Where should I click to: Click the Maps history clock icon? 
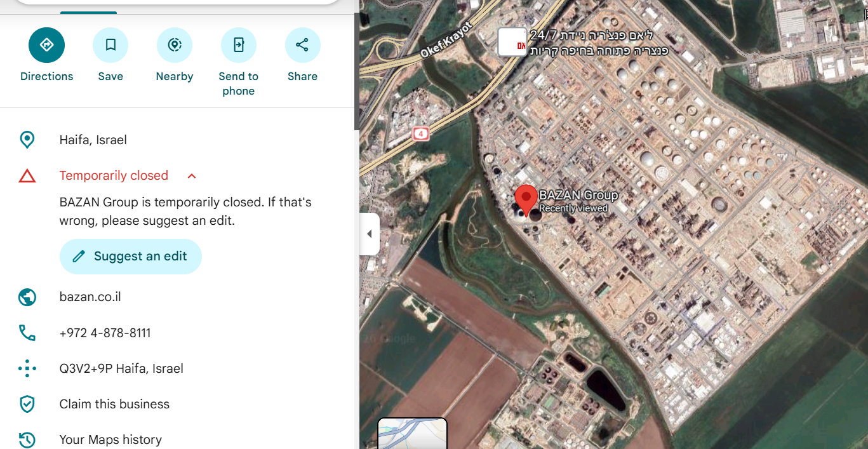pos(27,439)
